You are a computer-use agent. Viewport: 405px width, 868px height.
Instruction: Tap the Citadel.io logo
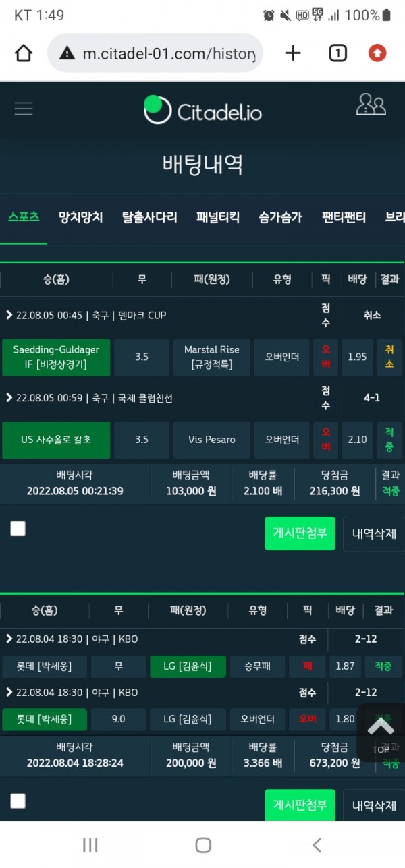[x=202, y=110]
